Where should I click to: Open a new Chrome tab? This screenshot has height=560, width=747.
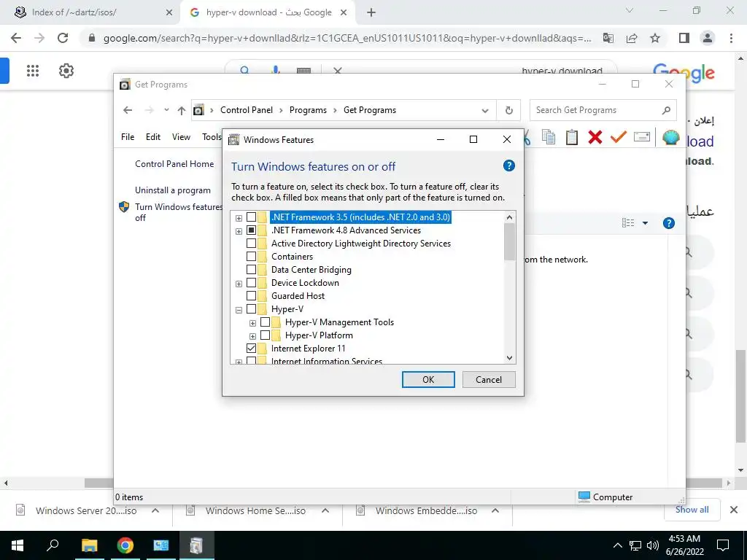click(x=371, y=13)
